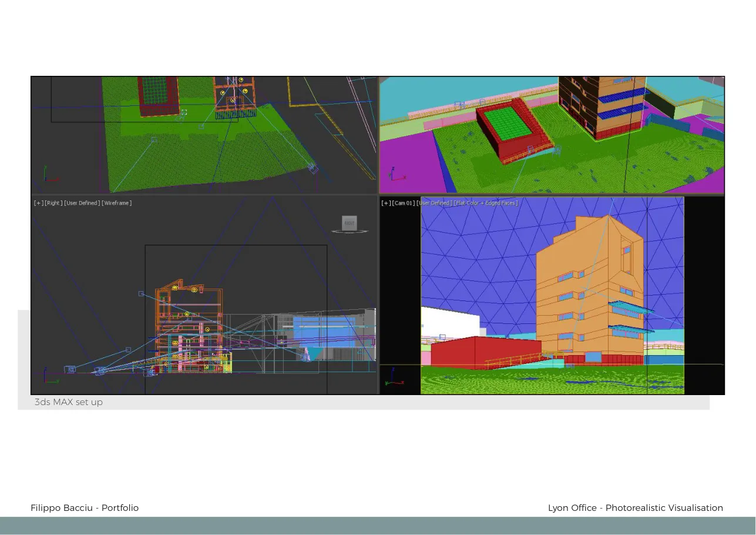This screenshot has width=756, height=535.
Task: Open the [+] menu in Right viewport
Action: coord(39,203)
